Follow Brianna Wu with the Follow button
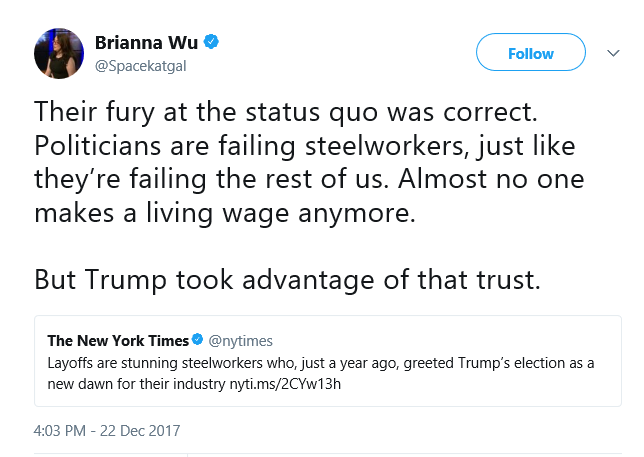 pos(531,52)
